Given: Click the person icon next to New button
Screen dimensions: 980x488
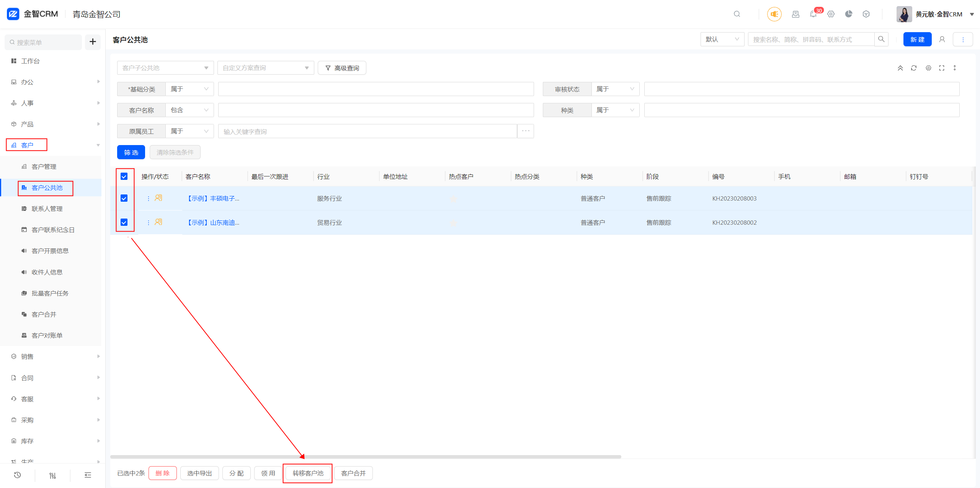Looking at the screenshot, I should click(x=942, y=39).
